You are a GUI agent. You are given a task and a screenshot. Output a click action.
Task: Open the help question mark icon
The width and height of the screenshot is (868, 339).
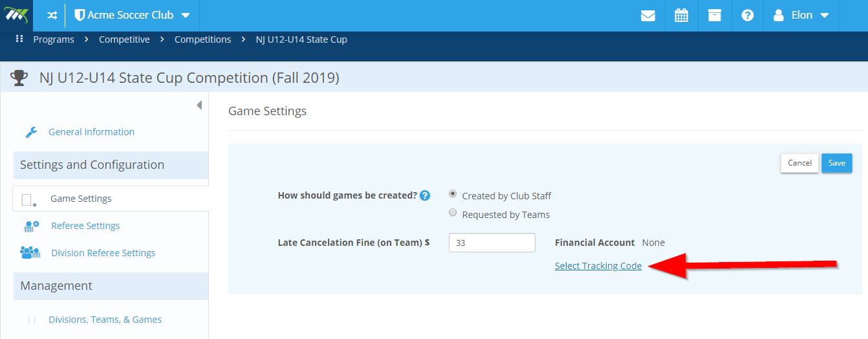pyautogui.click(x=748, y=16)
